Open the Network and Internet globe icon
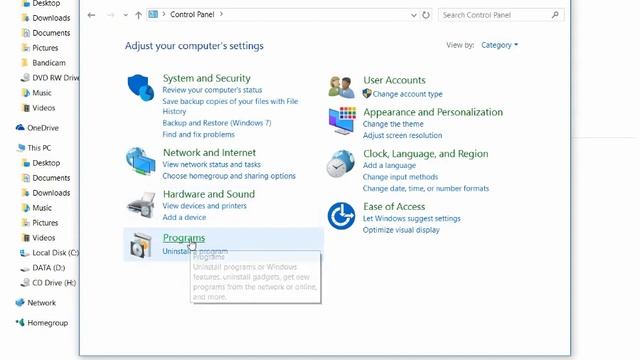The width and height of the screenshot is (640, 360). [x=140, y=162]
